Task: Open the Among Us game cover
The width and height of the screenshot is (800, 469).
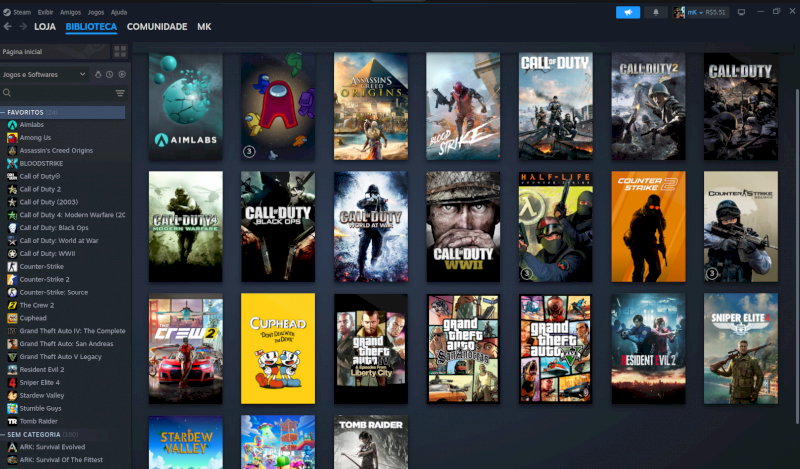Action: coord(278,106)
